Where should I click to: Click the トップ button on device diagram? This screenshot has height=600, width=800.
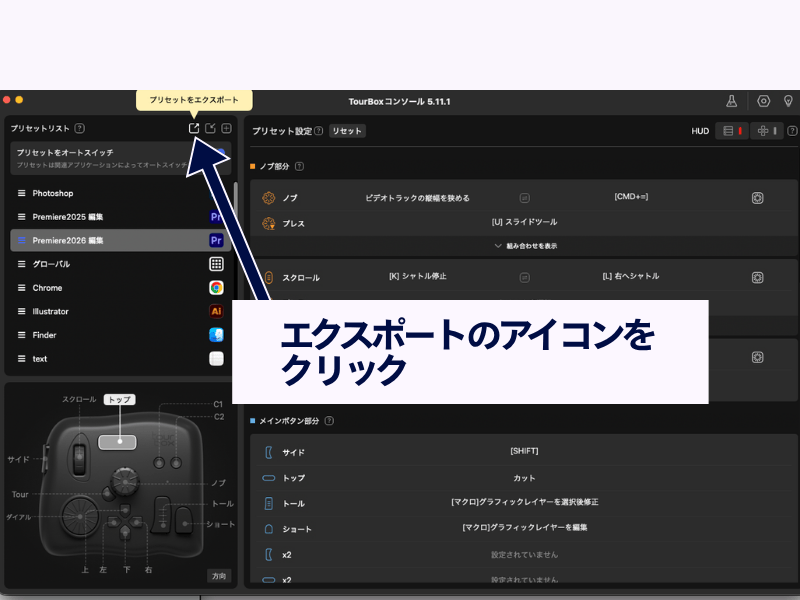pyautogui.click(x=118, y=440)
